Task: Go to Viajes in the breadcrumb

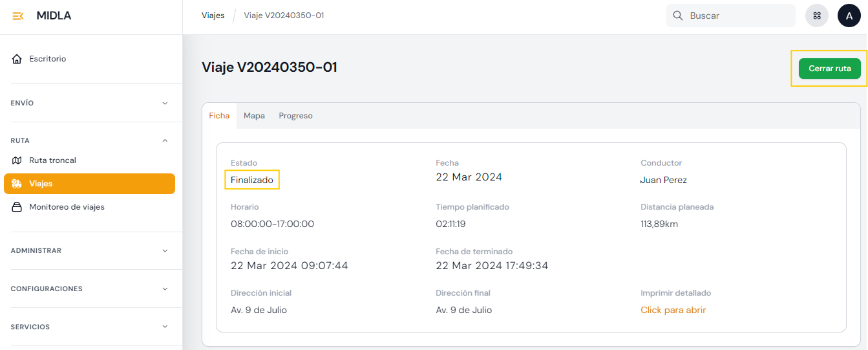Action: pos(213,16)
